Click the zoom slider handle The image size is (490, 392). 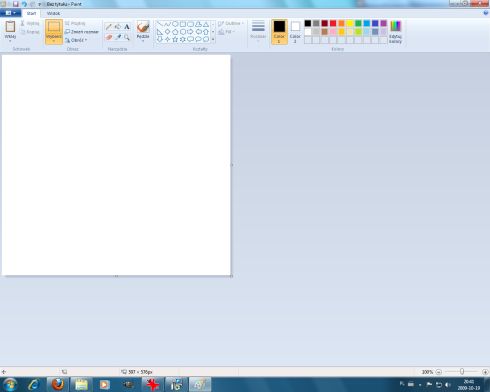[462, 371]
